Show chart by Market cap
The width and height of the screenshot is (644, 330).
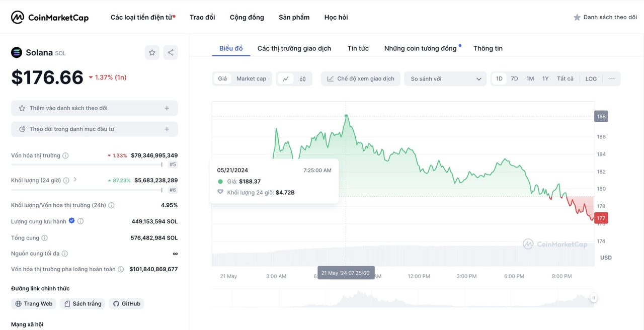(x=251, y=78)
